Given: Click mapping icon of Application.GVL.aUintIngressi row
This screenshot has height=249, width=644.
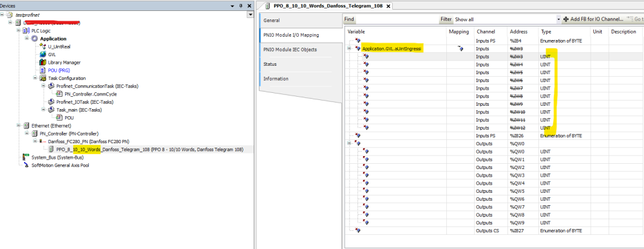Looking at the screenshot, I should click(460, 48).
